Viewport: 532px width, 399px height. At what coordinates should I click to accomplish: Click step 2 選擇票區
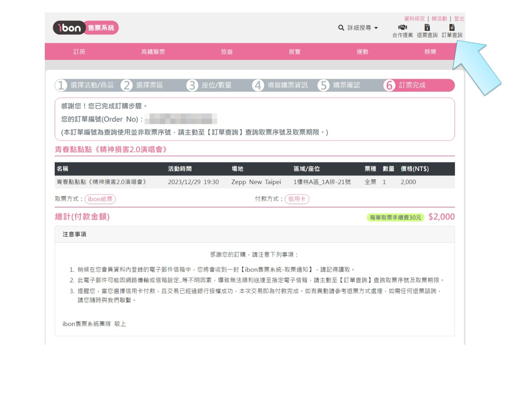(x=142, y=85)
